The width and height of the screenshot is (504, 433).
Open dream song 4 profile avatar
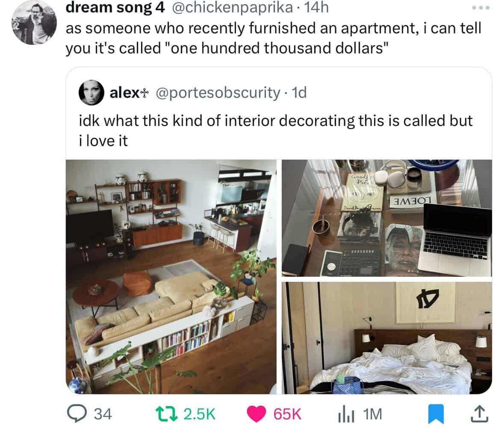click(34, 23)
